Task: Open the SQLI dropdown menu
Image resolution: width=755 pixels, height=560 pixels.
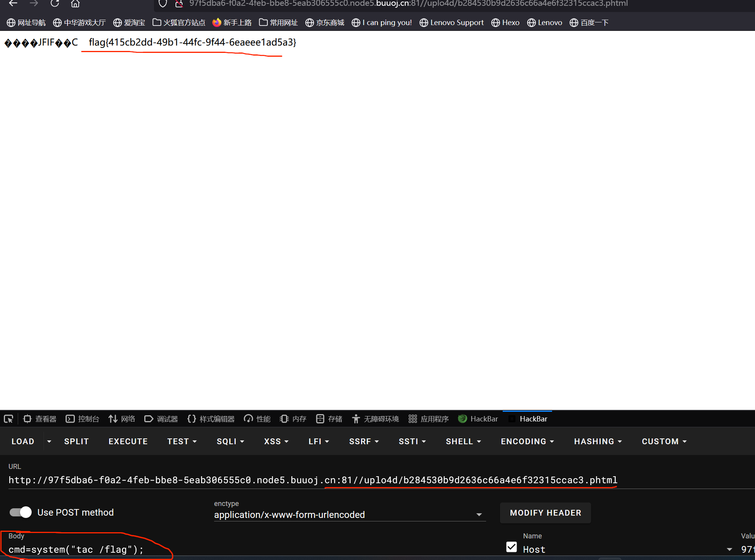Action: [230, 441]
